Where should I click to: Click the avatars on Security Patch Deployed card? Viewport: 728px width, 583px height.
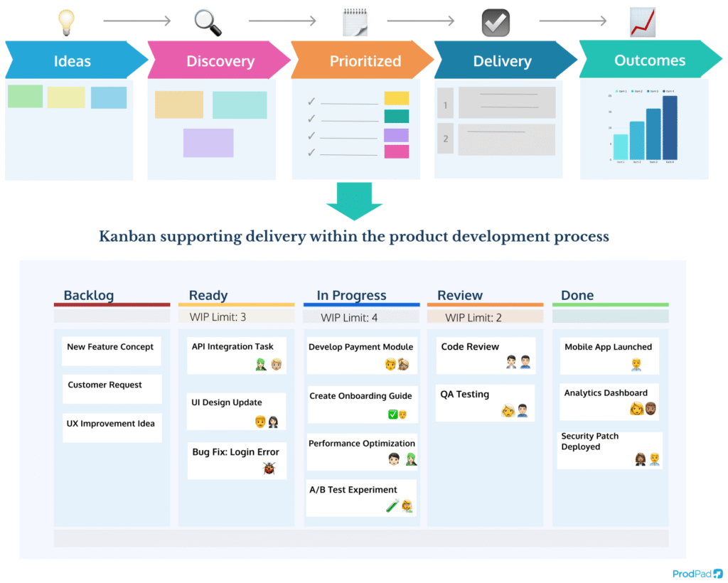[648, 459]
